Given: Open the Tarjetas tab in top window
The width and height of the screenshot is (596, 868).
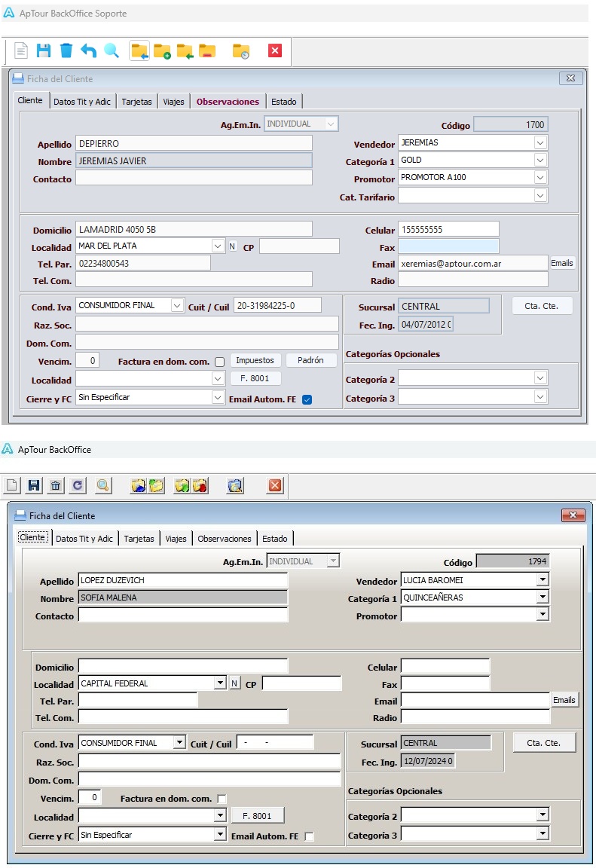Looking at the screenshot, I should (136, 102).
